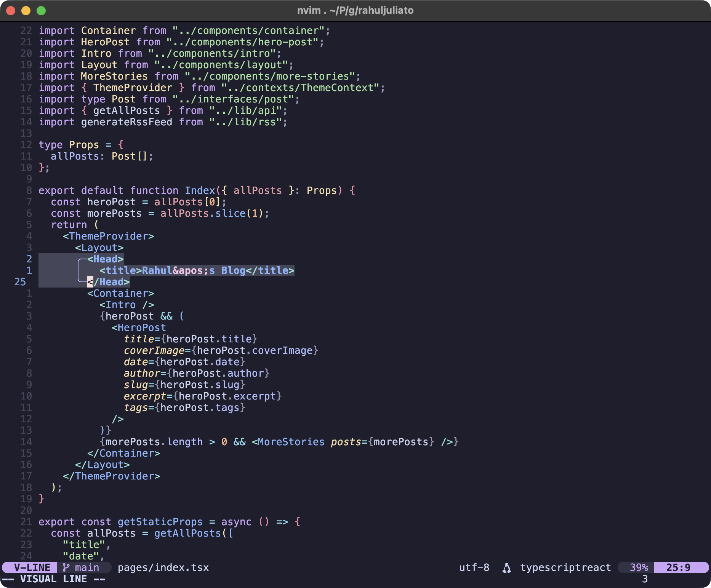Minimize the window using yellow button
711x588 pixels.
coord(26,11)
